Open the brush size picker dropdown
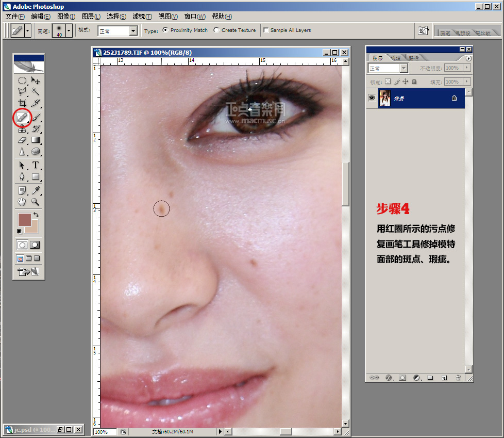 point(69,31)
